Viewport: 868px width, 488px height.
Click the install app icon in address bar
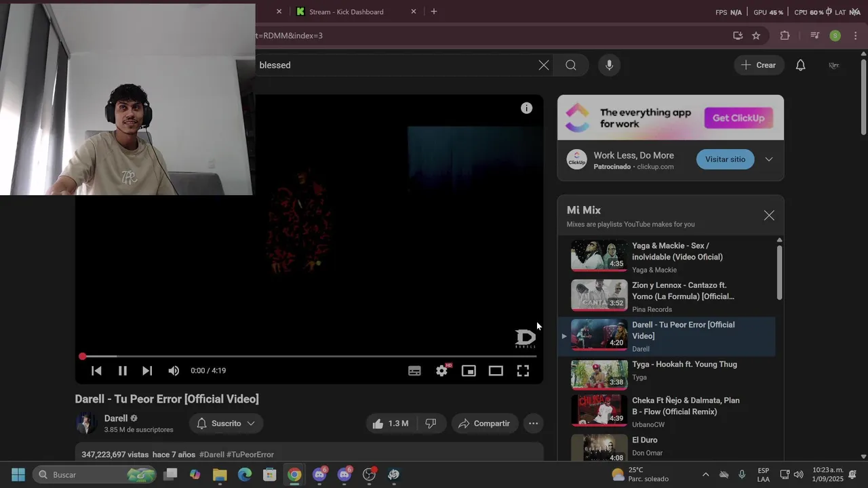coord(738,35)
